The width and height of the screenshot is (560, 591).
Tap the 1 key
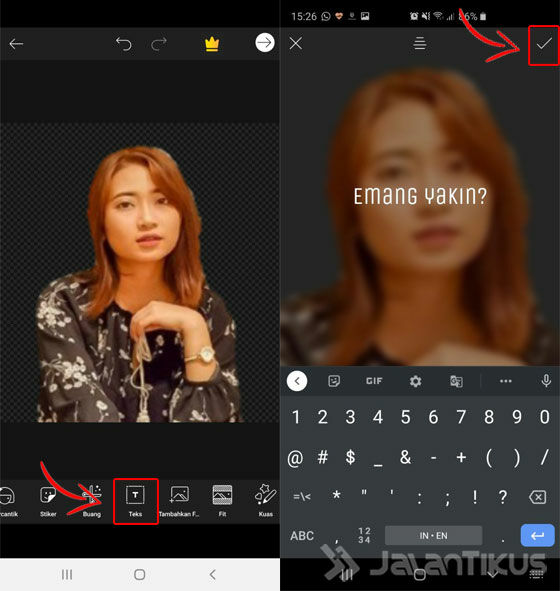296,417
